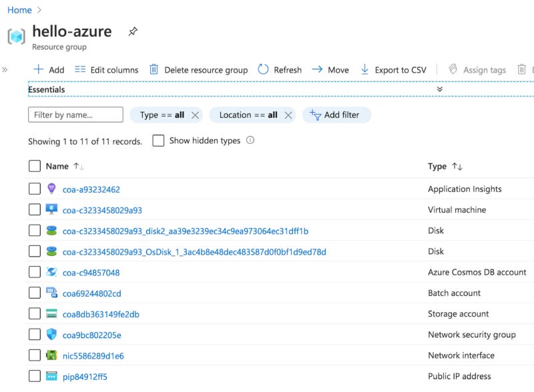This screenshot has width=534, height=392.
Task: Expand the Essentials section
Action: point(440,89)
